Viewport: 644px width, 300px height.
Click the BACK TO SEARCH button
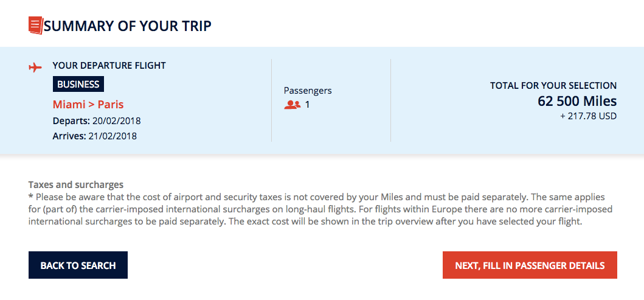(x=78, y=265)
